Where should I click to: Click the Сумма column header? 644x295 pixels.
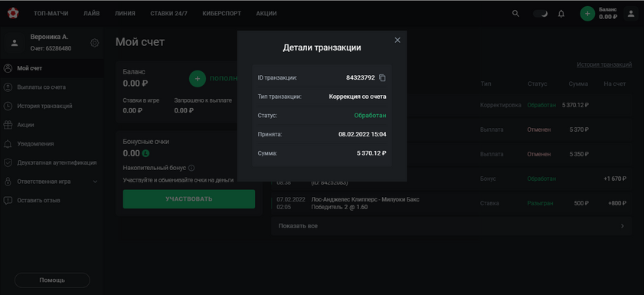click(578, 84)
